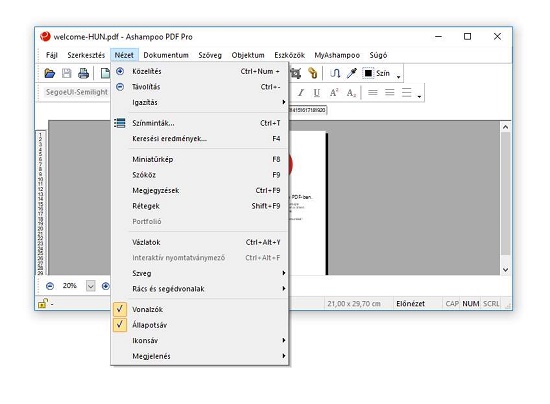Viewport: 550px width, 404px height.
Task: Toggle underline text formatting
Action: [x=317, y=93]
